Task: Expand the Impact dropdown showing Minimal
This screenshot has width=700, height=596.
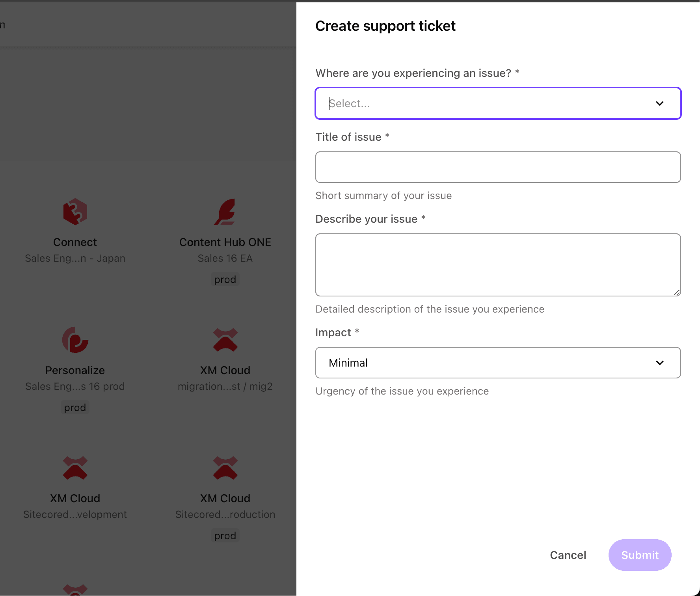Action: 489,363
